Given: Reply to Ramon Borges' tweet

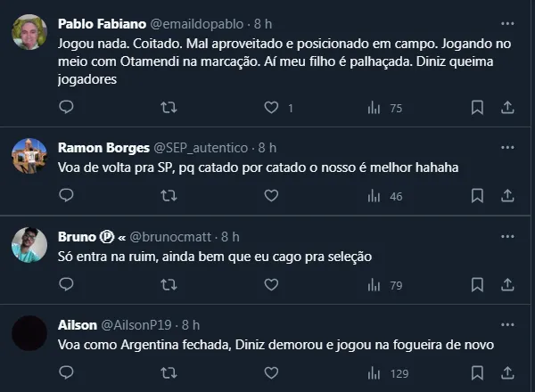Looking at the screenshot, I should (x=66, y=196).
